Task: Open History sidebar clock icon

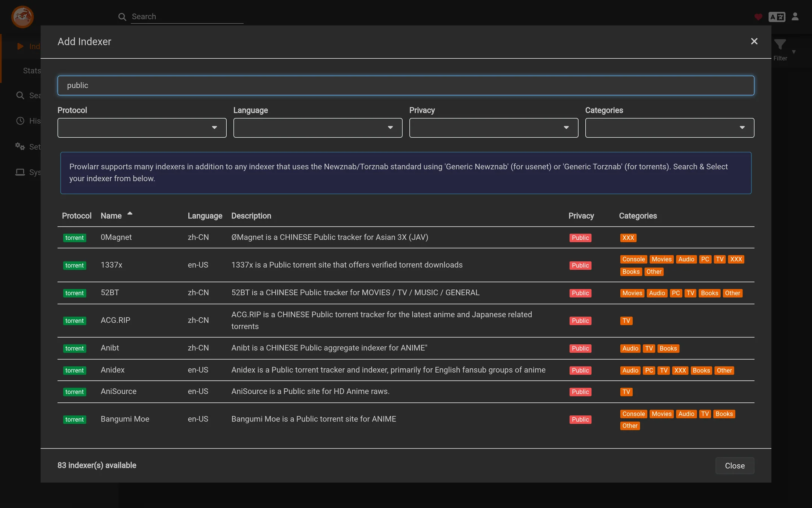Action: (20, 121)
